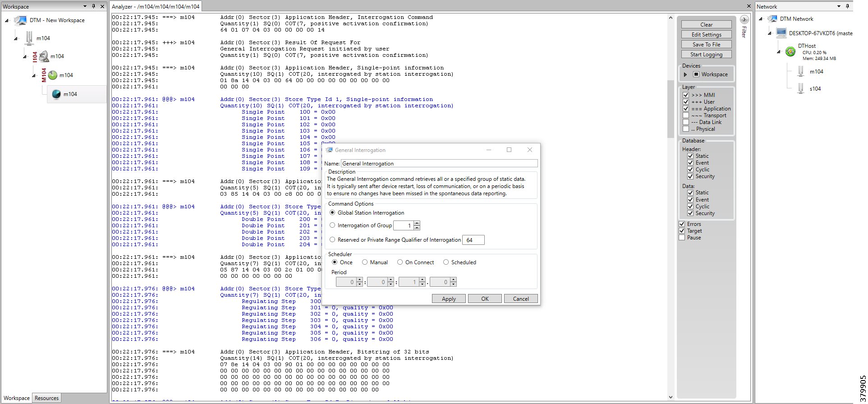This screenshot has width=868, height=404.
Task: Click the green DTHost icon
Action: 790,51
